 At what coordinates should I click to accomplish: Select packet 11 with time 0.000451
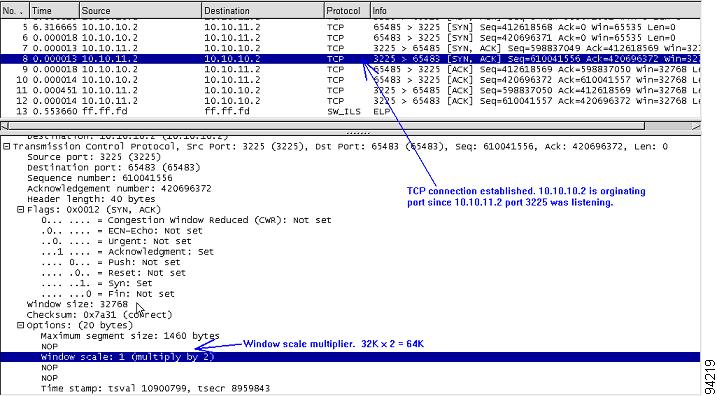point(350,91)
